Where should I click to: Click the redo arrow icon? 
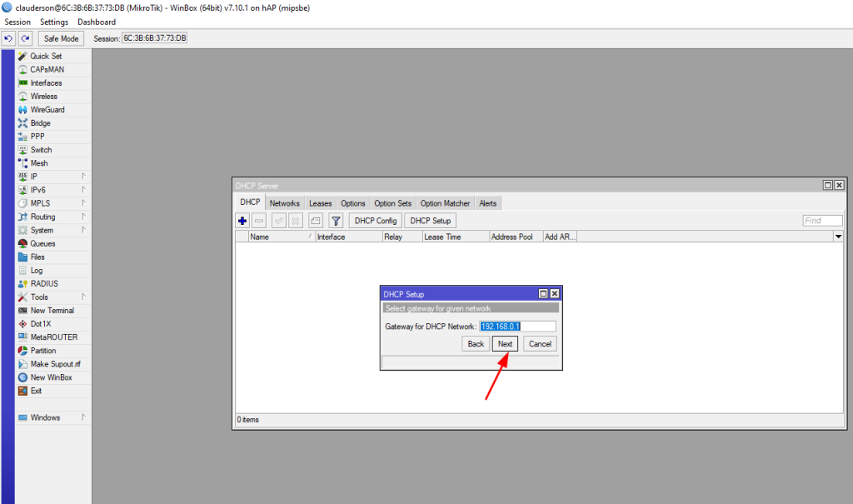click(x=25, y=38)
